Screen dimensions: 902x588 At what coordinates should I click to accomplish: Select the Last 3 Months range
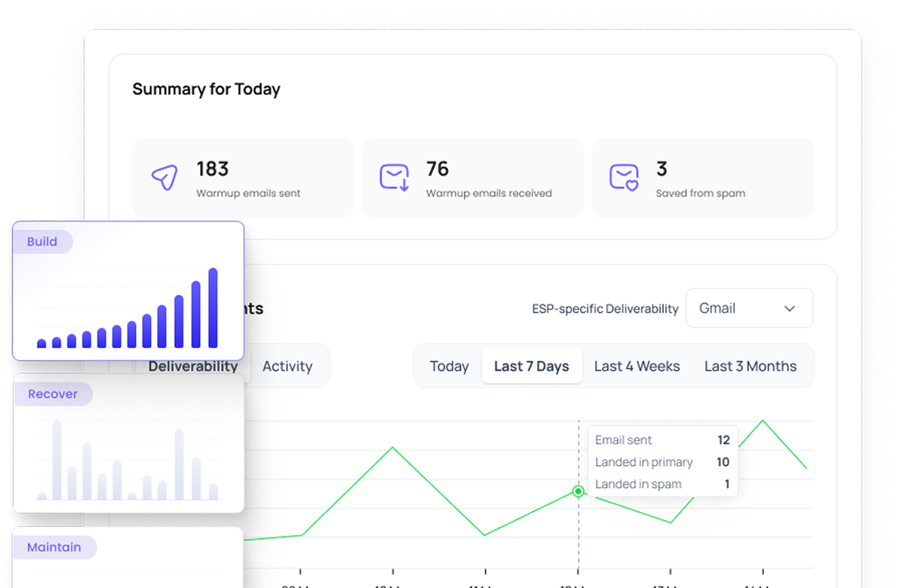[x=750, y=366]
